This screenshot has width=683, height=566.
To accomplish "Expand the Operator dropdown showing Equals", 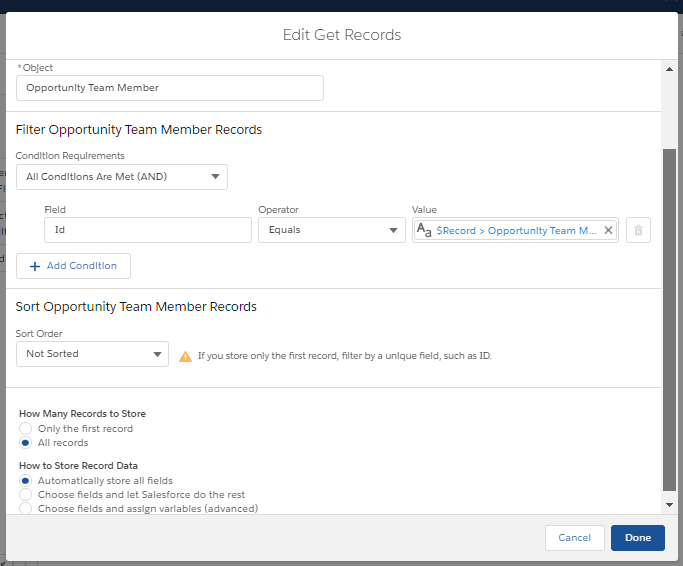I will [331, 230].
